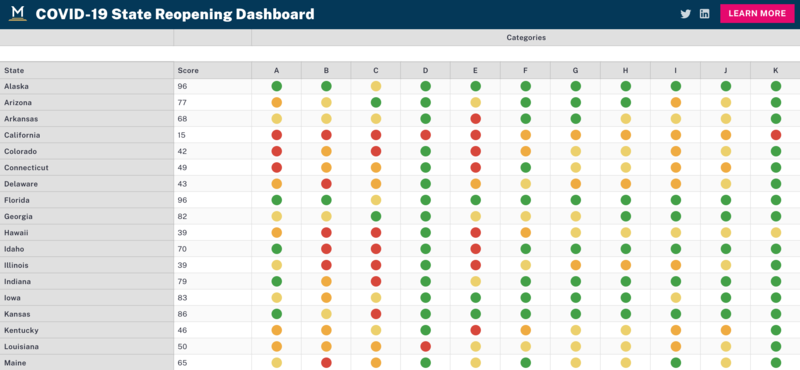Click the M logo in the header
Screen dimensions: 800x370
[18, 14]
